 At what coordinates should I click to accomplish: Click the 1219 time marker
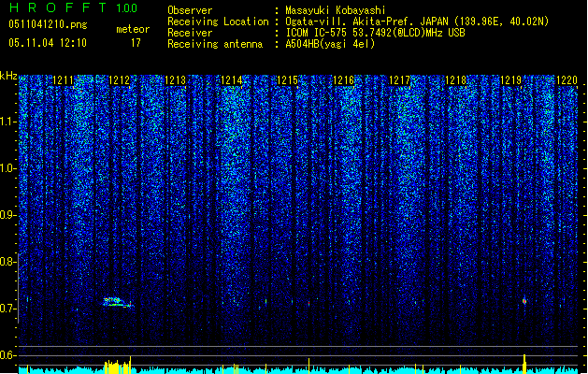tap(511, 80)
